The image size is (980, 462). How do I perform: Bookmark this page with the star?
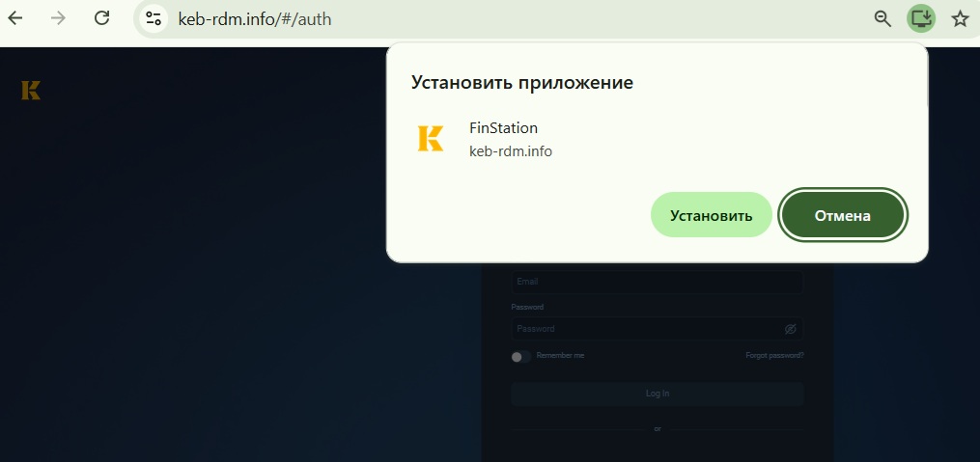click(960, 18)
